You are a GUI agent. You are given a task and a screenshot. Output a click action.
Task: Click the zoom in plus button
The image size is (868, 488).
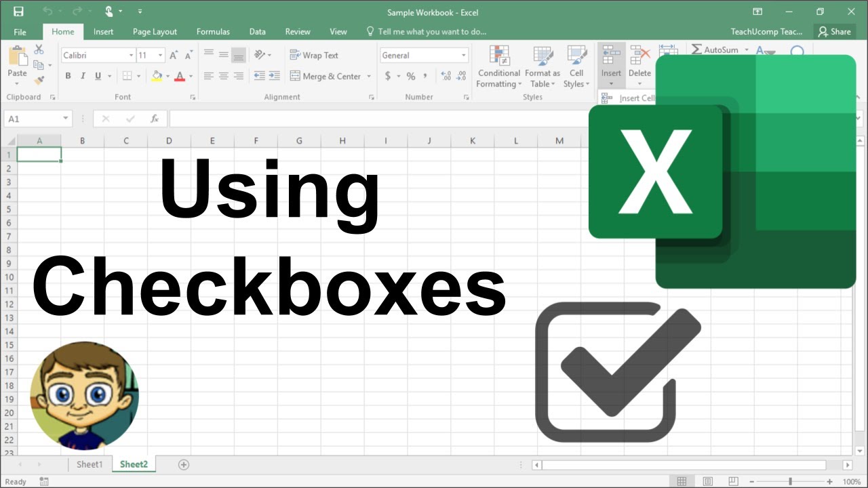pos(829,481)
